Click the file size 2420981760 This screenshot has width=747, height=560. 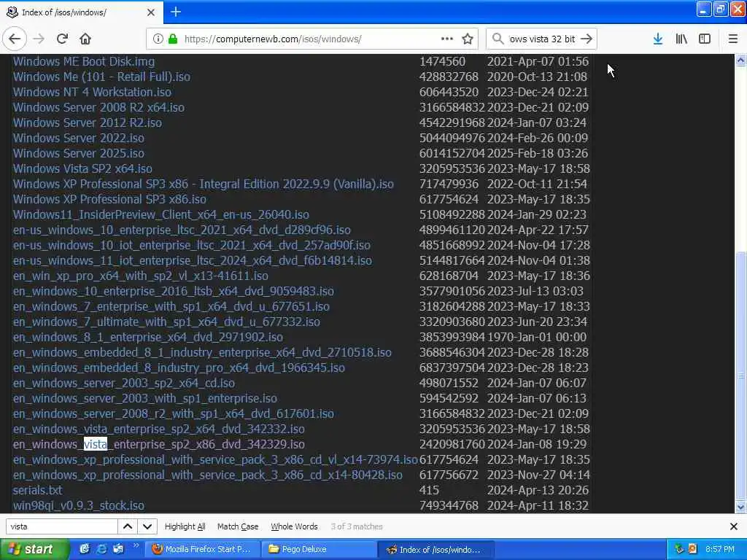coord(452,444)
